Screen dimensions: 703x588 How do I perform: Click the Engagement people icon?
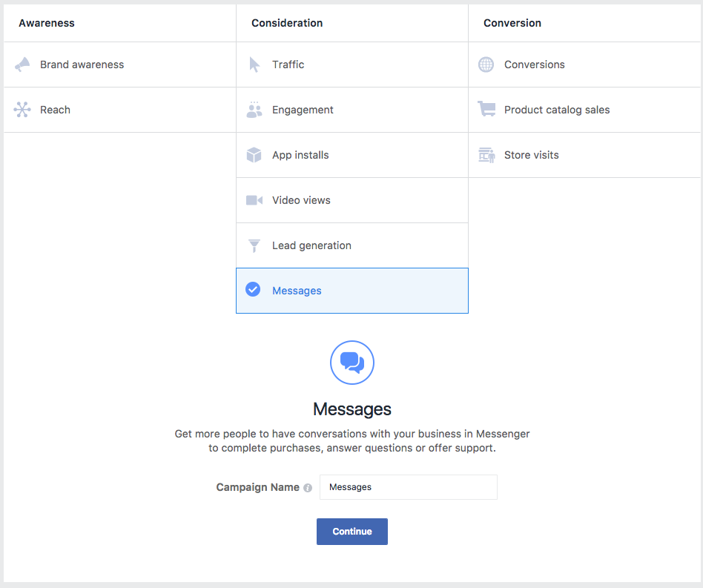click(x=254, y=109)
